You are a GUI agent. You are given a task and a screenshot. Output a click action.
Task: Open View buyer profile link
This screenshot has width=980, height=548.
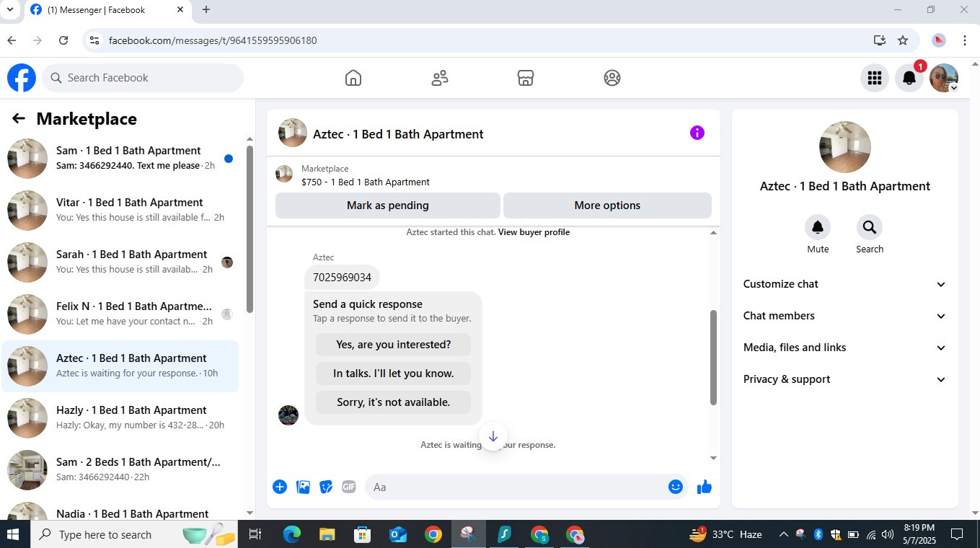click(x=534, y=232)
